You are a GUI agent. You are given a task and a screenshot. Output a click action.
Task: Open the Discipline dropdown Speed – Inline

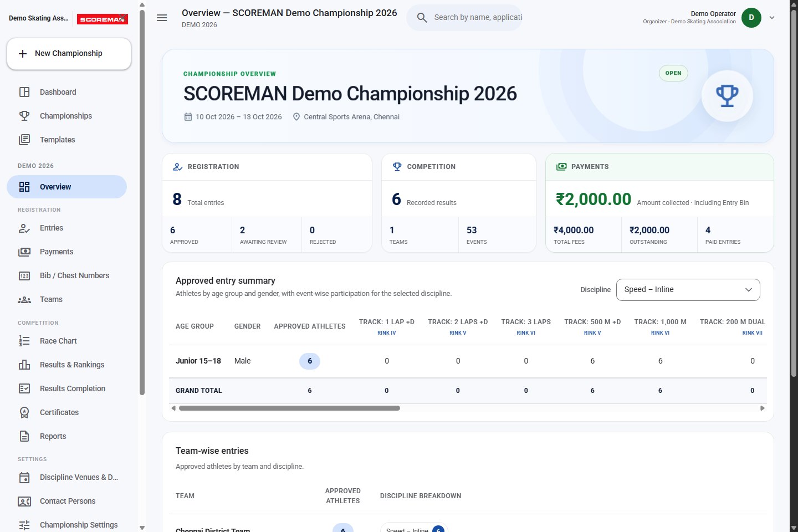click(x=688, y=290)
